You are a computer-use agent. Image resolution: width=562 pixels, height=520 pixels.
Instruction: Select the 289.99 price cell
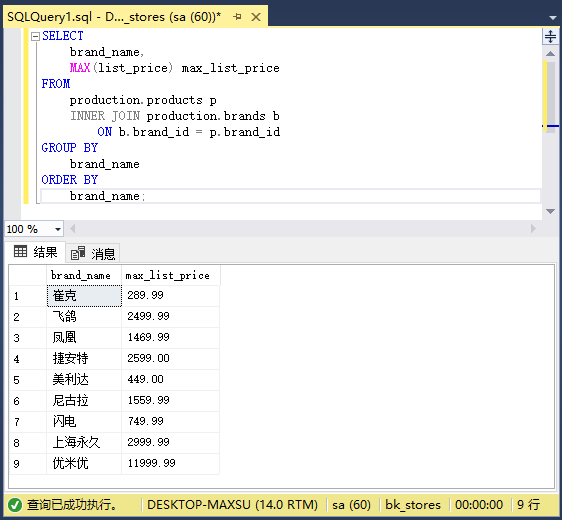(171, 296)
